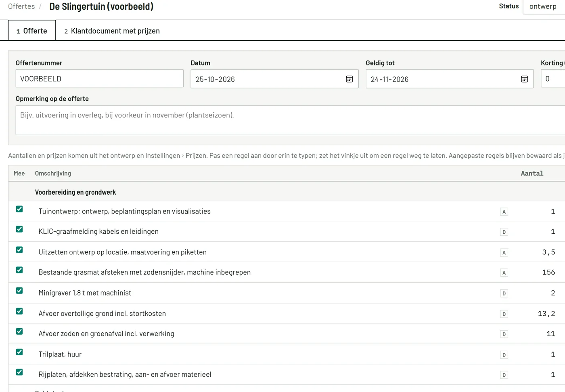Viewport: 565px width, 392px height.
Task: Click the Voorbereiding en grondwerk section heading
Action: tap(75, 193)
